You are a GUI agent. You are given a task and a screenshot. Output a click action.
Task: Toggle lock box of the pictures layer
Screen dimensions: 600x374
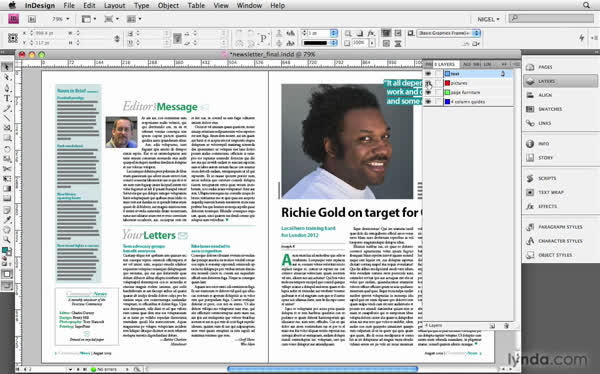[438, 83]
